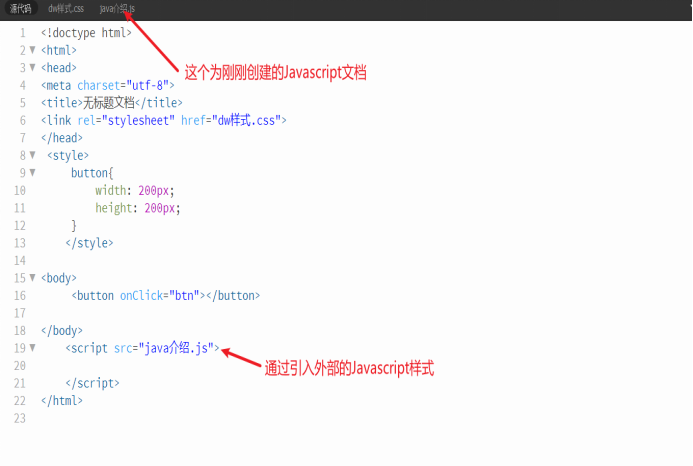693x466 pixels.
Task: Collapse the style block on line 8
Action: click(32, 155)
